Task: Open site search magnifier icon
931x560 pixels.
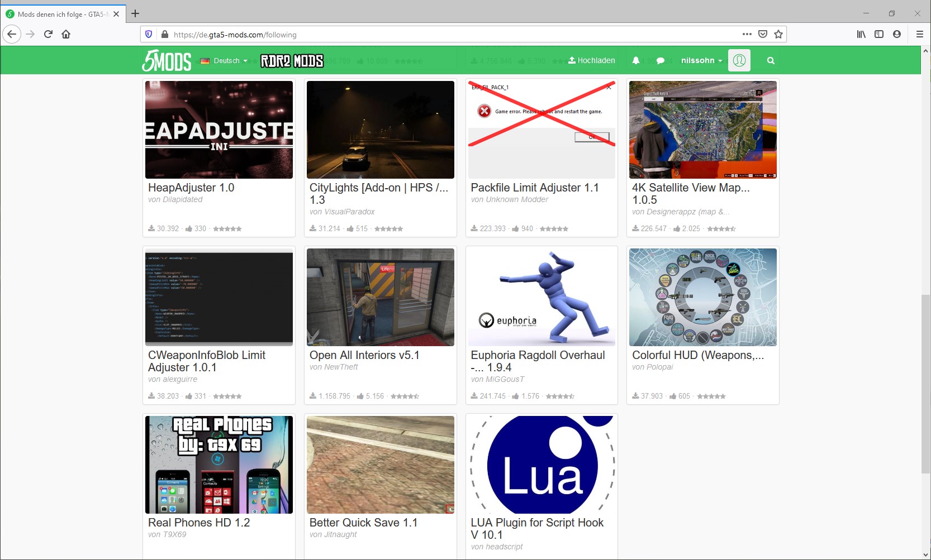Action: 771,61
